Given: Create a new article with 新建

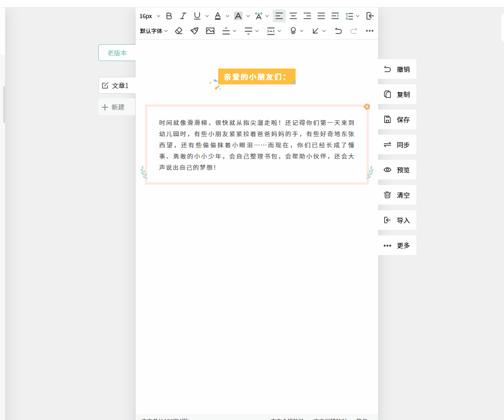Looking at the screenshot, I should 117,107.
